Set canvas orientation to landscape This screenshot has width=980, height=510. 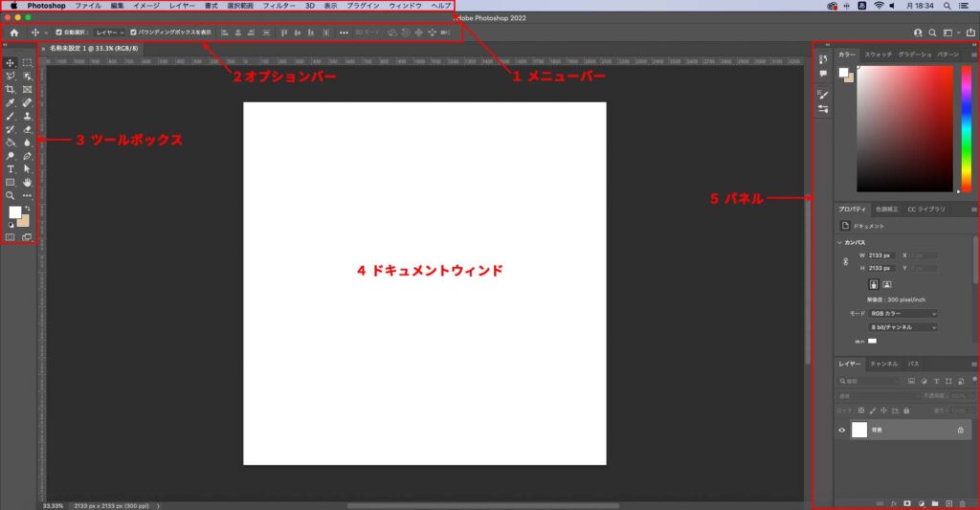coord(887,284)
